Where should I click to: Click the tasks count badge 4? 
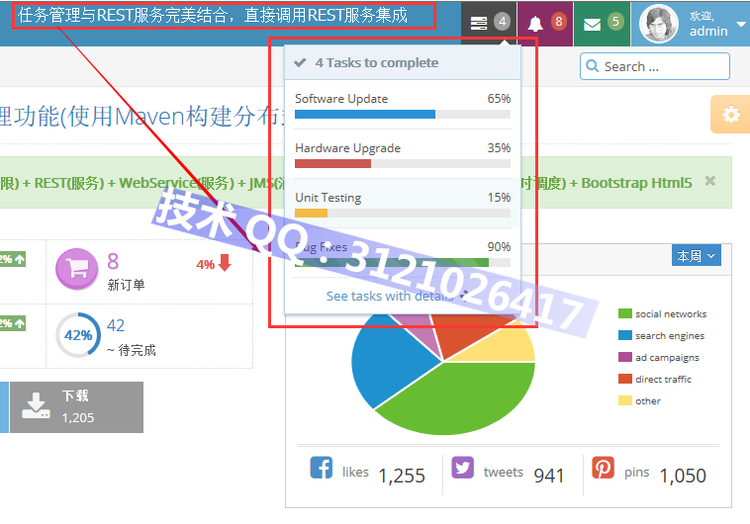tap(502, 22)
